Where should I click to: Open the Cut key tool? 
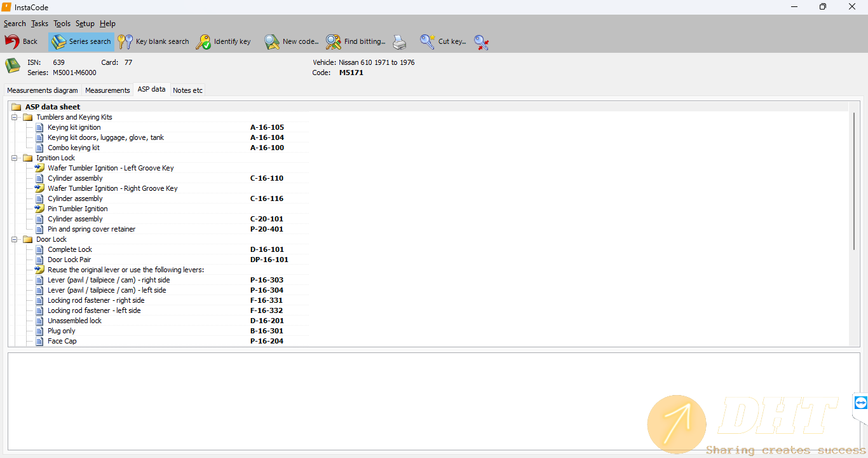tap(444, 42)
